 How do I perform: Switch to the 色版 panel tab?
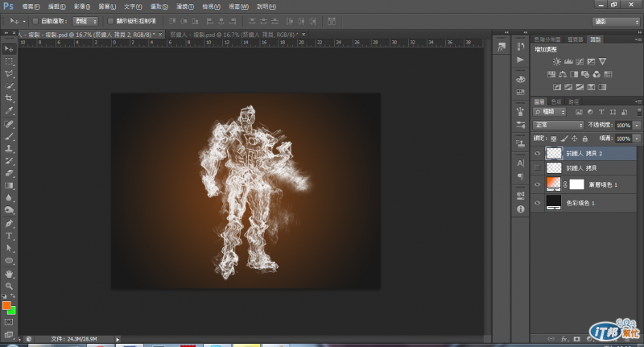click(557, 101)
